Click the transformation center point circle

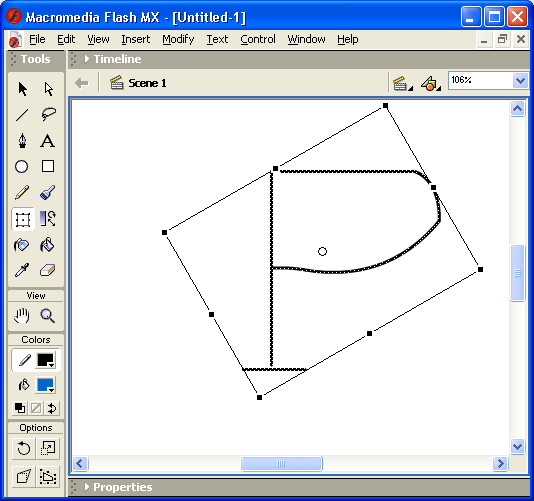coord(322,251)
